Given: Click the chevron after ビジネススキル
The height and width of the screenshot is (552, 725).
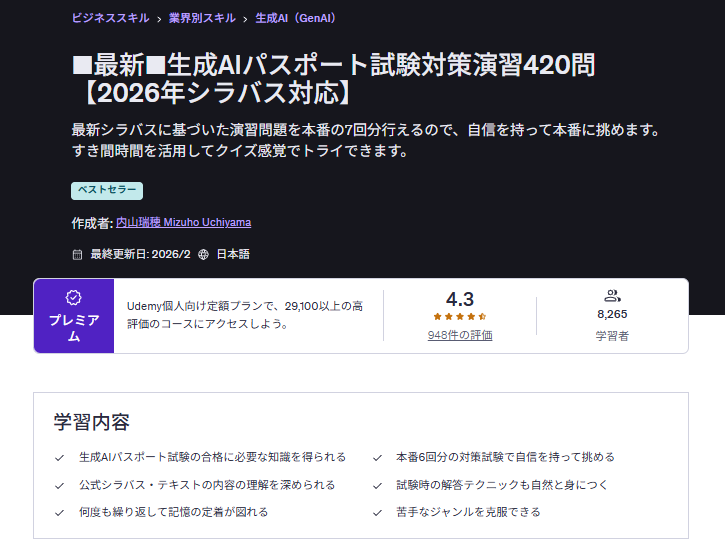Looking at the screenshot, I should click(159, 18).
